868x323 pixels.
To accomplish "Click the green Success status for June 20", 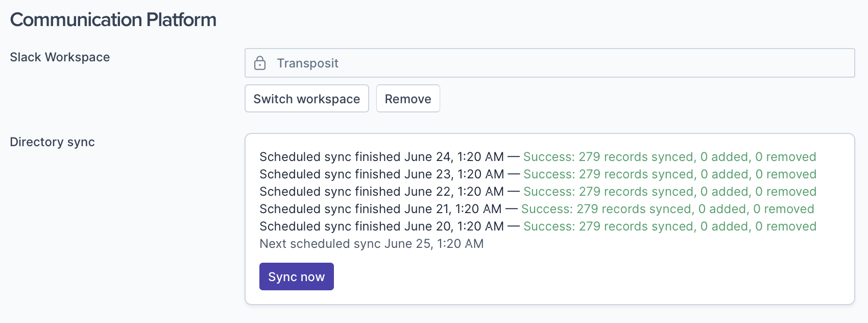I will click(x=669, y=226).
